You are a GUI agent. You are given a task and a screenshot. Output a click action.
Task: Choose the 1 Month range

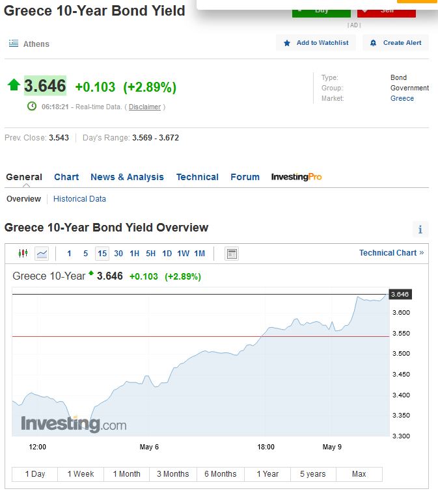[126, 474]
